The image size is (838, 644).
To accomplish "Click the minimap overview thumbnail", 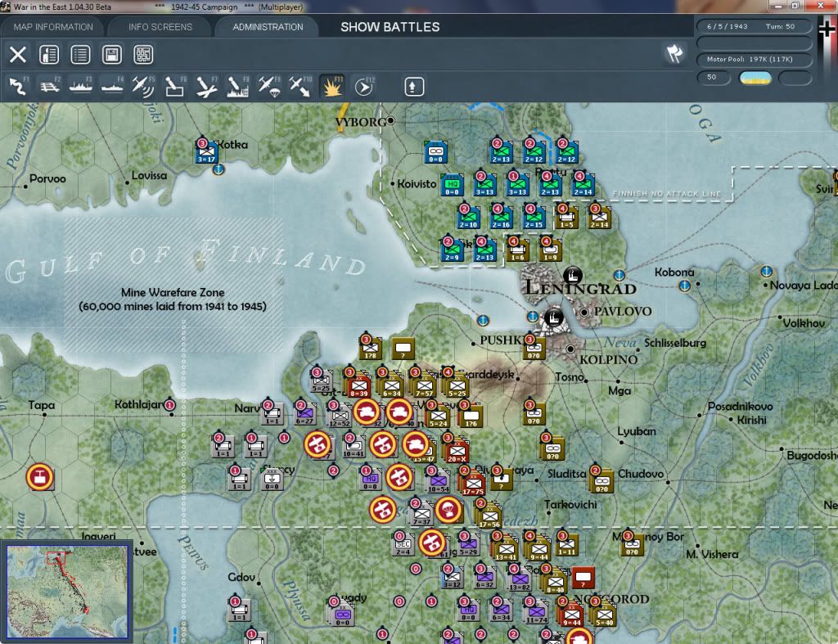I will [67, 591].
